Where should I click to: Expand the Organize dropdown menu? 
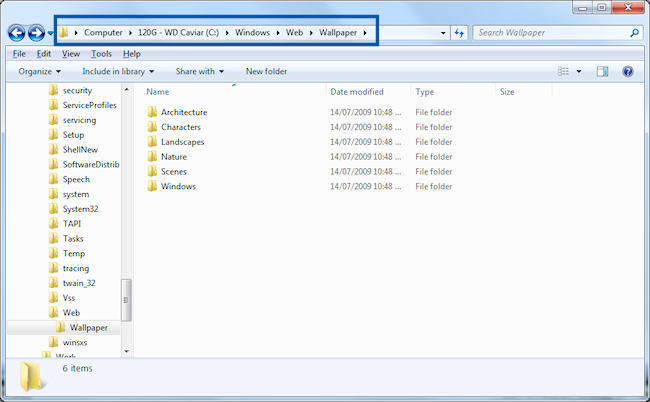39,72
